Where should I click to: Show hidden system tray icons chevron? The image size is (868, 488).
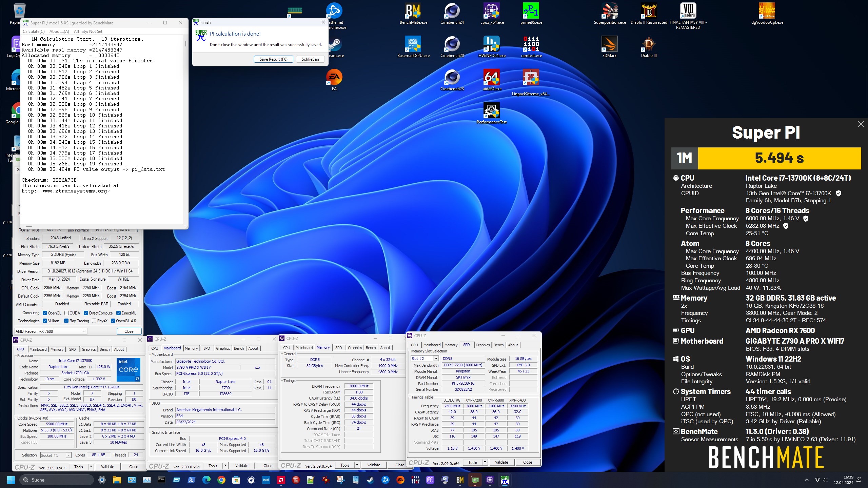click(807, 480)
